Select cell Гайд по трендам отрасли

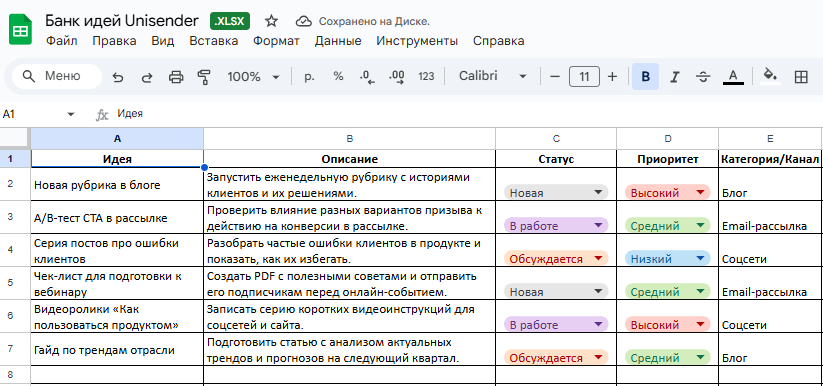point(117,349)
